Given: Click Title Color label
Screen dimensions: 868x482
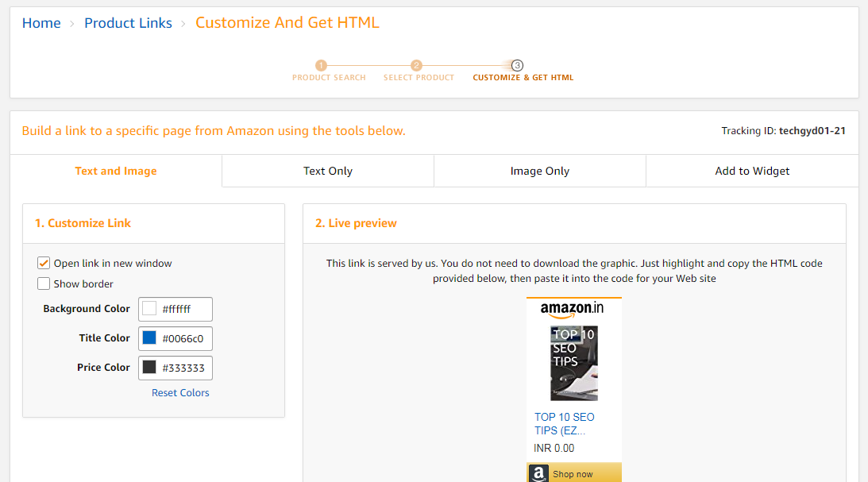Looking at the screenshot, I should (x=104, y=338).
